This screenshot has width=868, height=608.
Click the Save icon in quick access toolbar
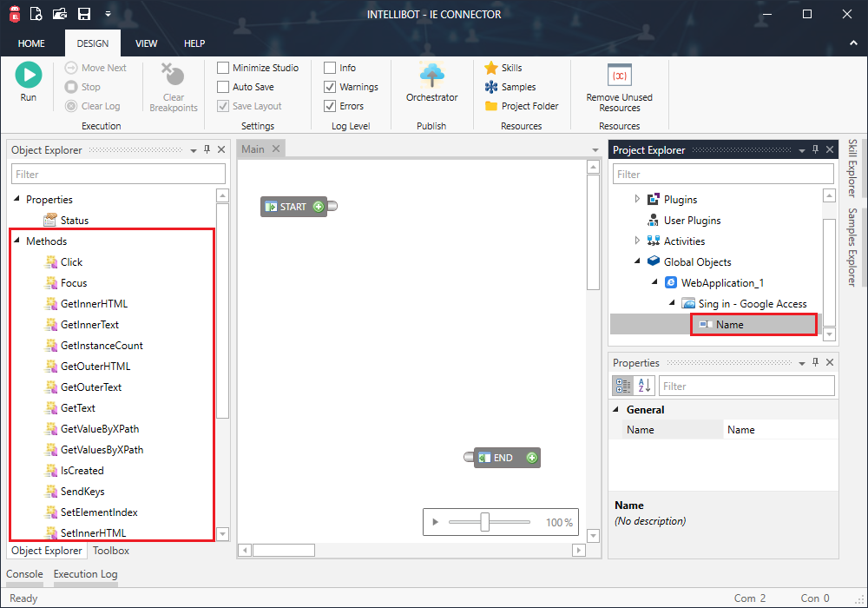[x=82, y=14]
